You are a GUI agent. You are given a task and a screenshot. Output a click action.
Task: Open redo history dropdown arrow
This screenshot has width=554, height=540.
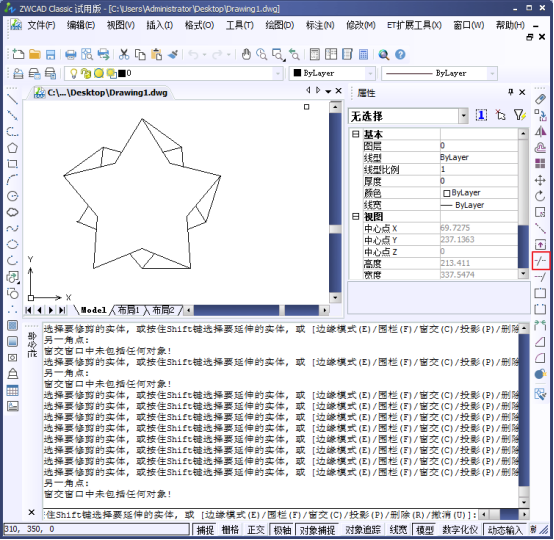pyautogui.click(x=229, y=55)
